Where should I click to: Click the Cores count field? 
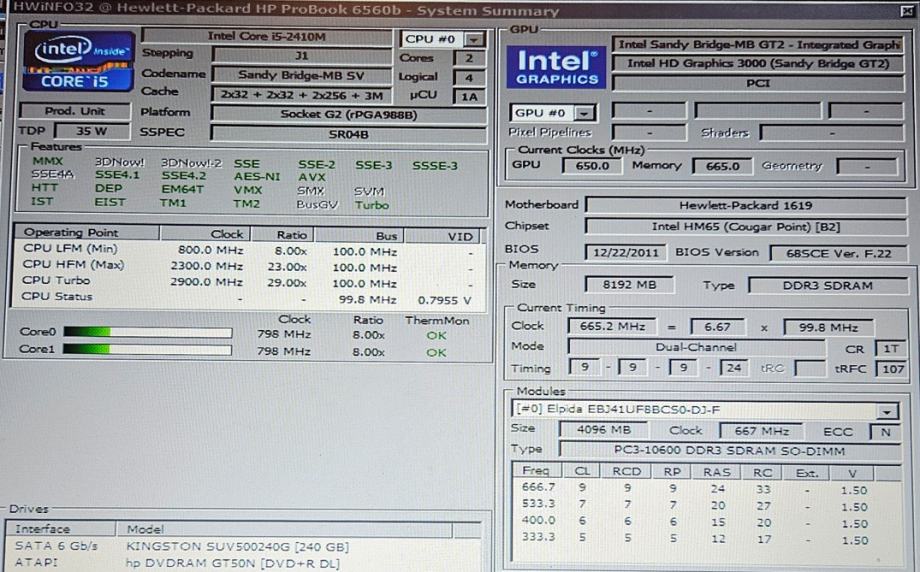469,58
